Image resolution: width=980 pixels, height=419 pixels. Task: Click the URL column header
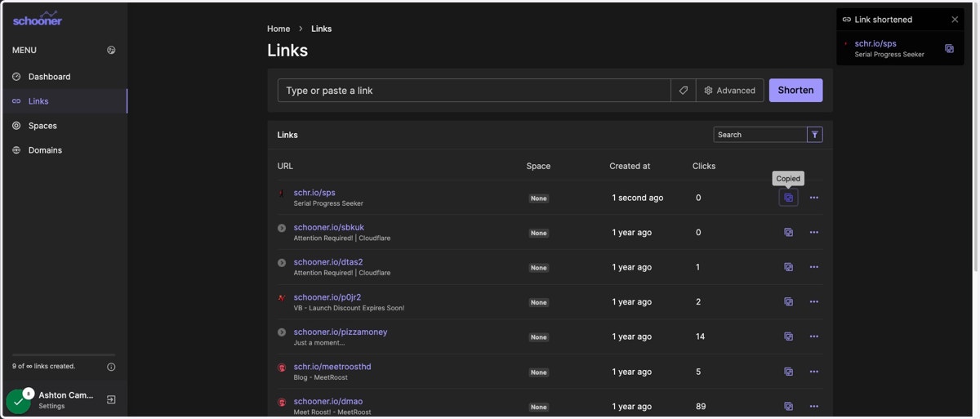click(x=285, y=166)
